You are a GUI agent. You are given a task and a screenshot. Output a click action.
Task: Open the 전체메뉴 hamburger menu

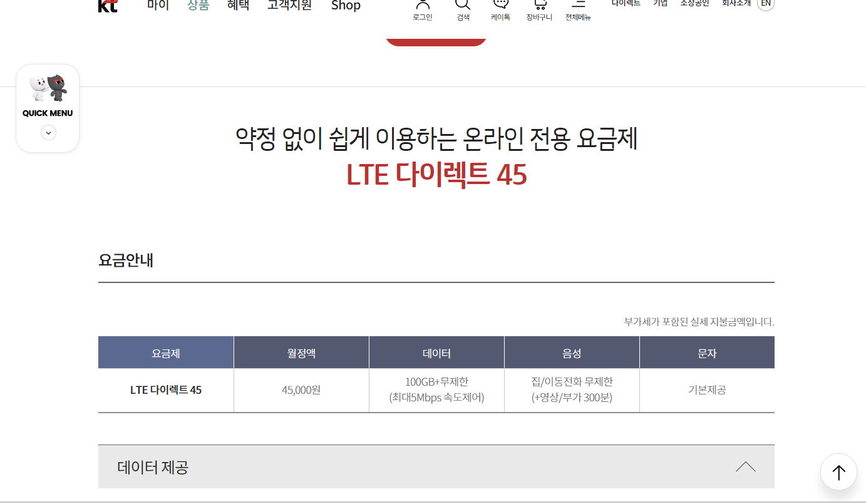click(578, 10)
